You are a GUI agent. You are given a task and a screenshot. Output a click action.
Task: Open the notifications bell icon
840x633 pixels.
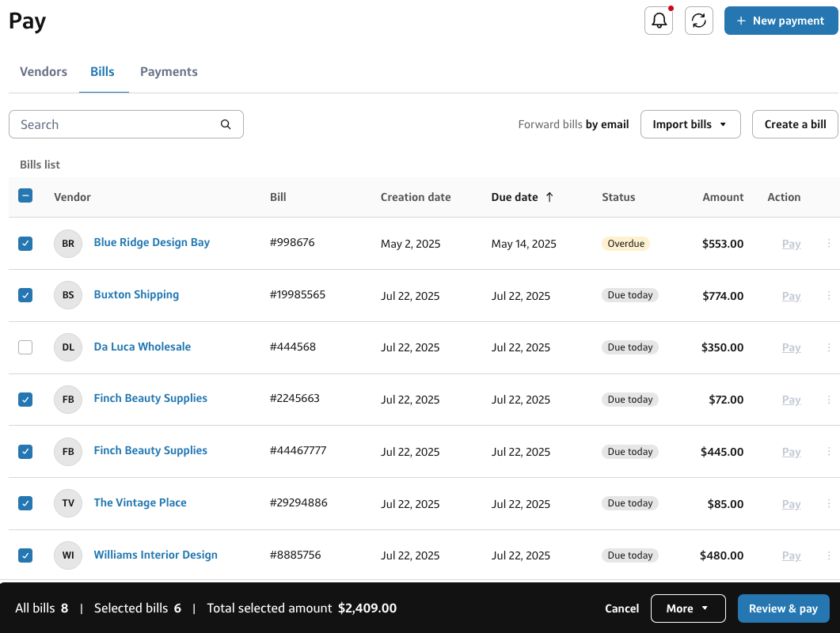(x=659, y=21)
